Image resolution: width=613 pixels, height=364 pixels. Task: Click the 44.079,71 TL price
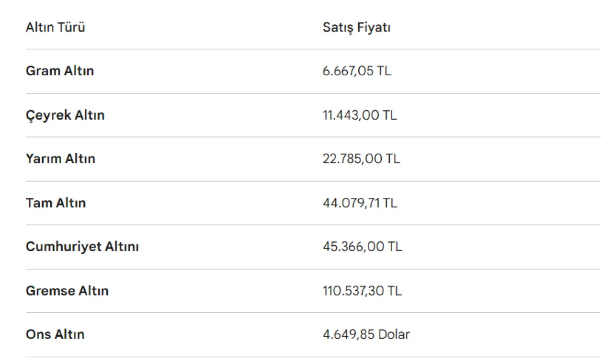coord(360,203)
